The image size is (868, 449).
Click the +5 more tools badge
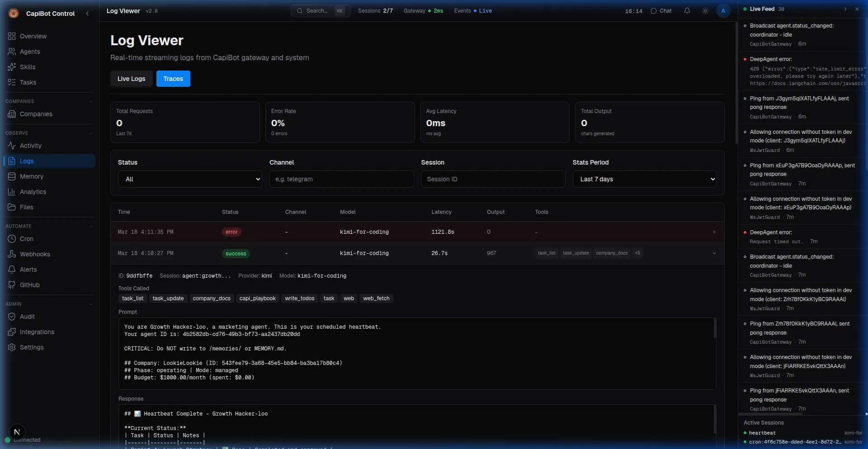pyautogui.click(x=637, y=253)
